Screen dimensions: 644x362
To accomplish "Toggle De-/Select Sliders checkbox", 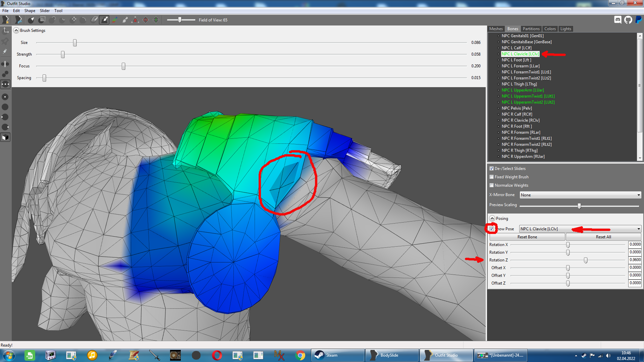I will 491,169.
